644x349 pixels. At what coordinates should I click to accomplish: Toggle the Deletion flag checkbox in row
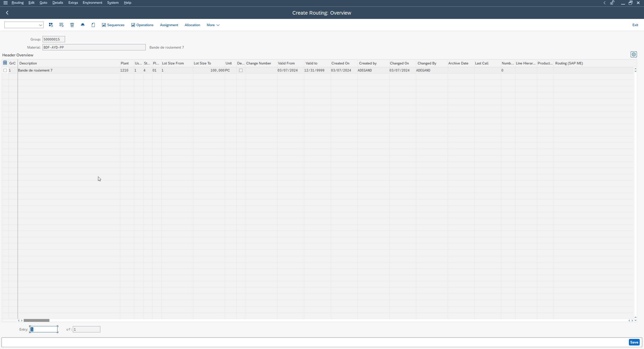[x=241, y=71]
